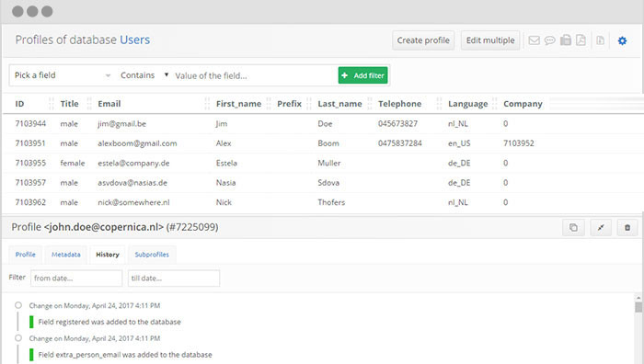Open the blue gear settings icon

click(x=622, y=40)
